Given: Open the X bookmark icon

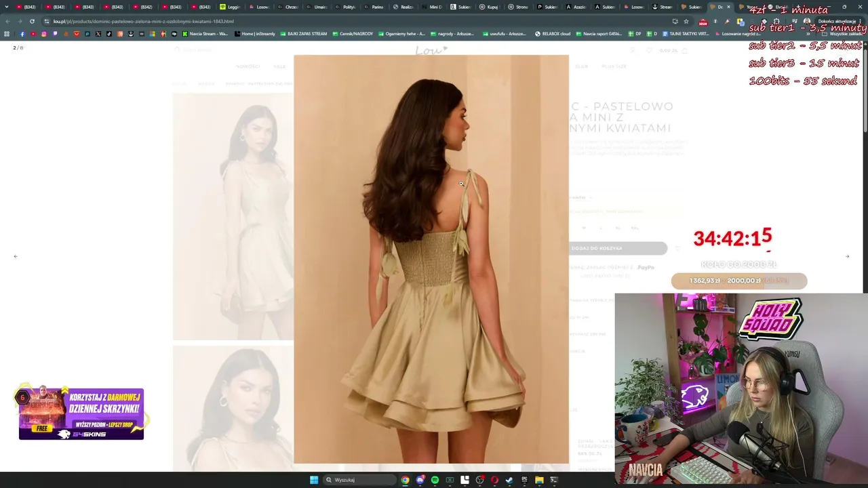Looking at the screenshot, I should (98, 34).
